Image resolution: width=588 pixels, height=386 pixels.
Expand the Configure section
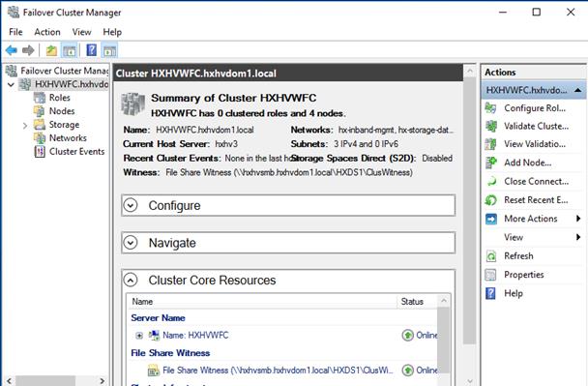point(131,205)
